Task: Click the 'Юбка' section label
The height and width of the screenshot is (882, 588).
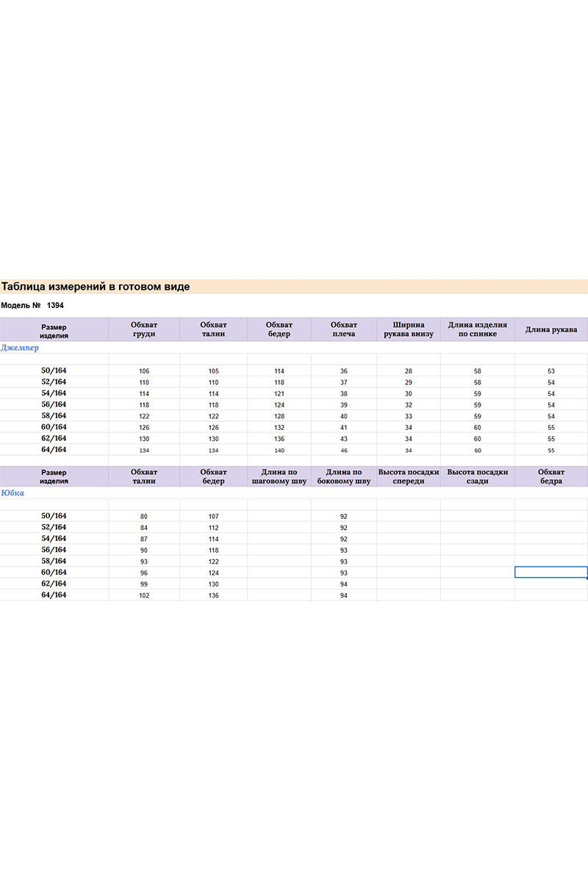Action: point(12,493)
